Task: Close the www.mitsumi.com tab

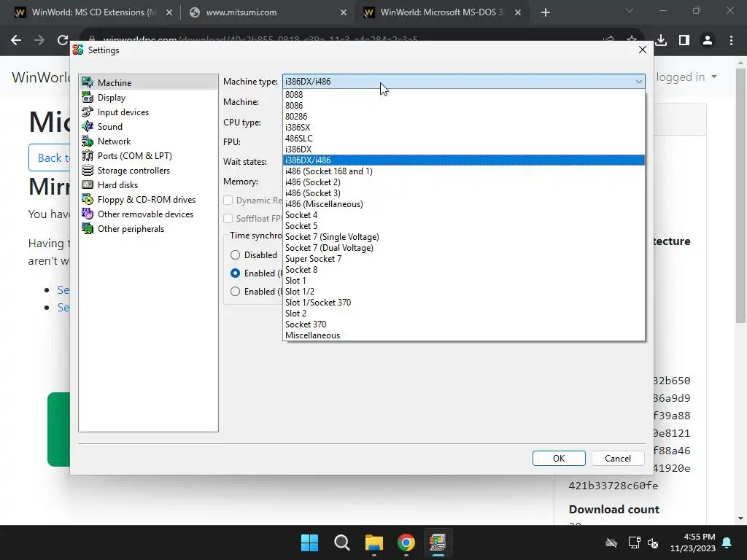Action: coord(344,12)
